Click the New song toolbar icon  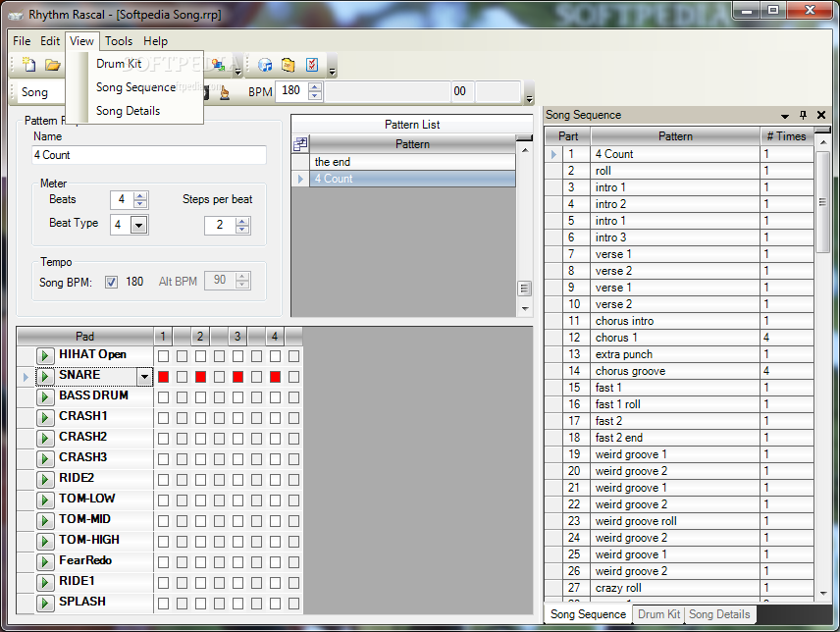(x=28, y=65)
